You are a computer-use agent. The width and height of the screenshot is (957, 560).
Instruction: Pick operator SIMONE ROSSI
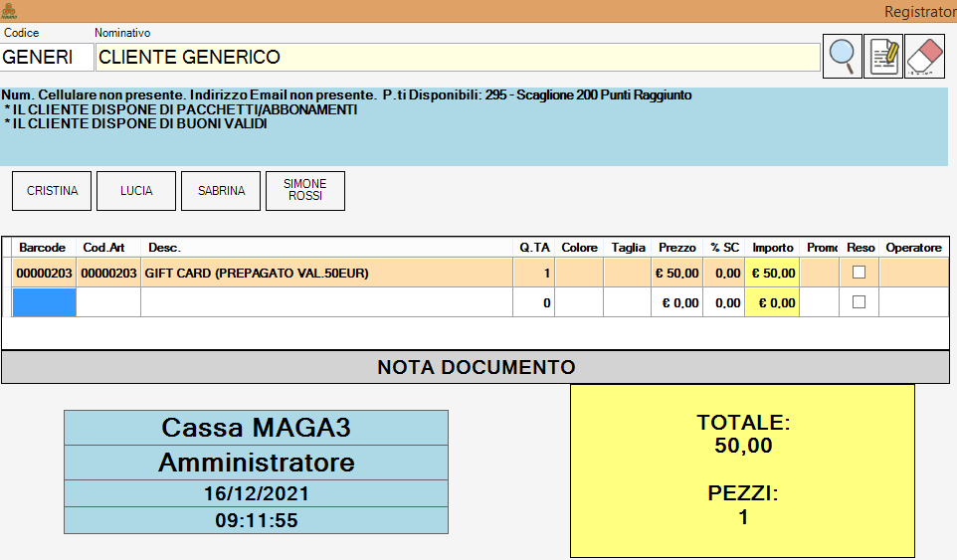pos(305,191)
